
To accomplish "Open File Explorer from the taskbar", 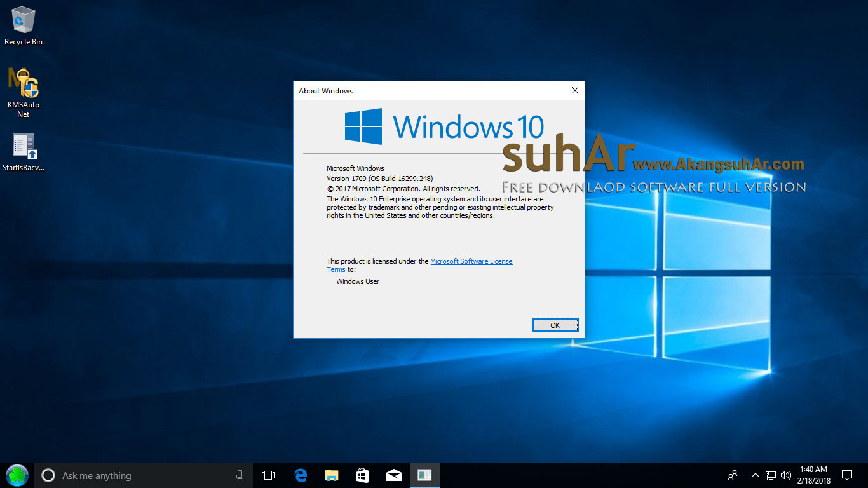I will [x=332, y=475].
